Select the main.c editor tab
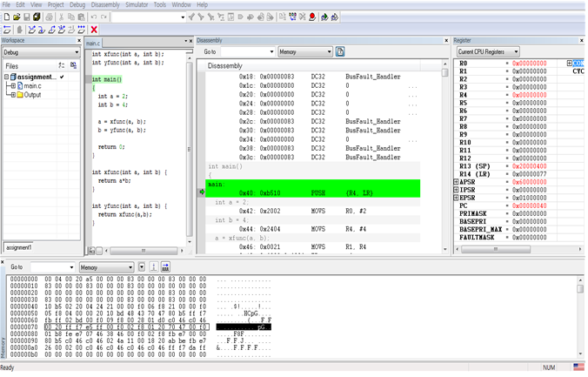This screenshot has width=588, height=377. [93, 44]
